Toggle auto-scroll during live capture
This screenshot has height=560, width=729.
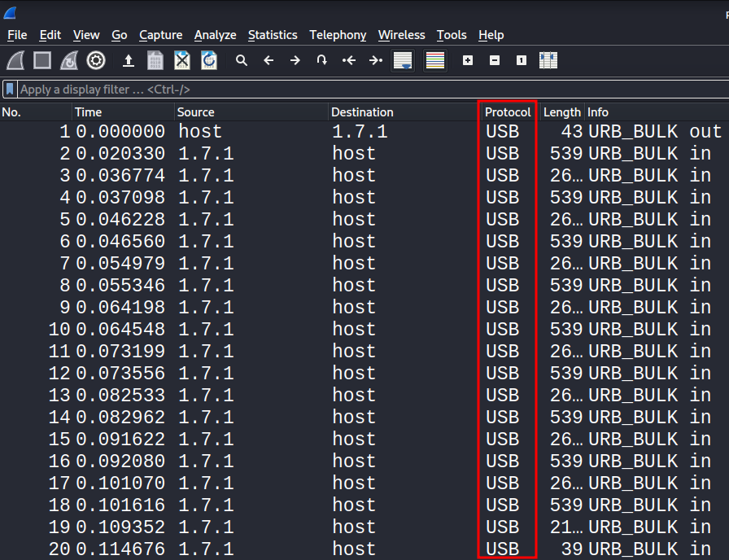(403, 60)
